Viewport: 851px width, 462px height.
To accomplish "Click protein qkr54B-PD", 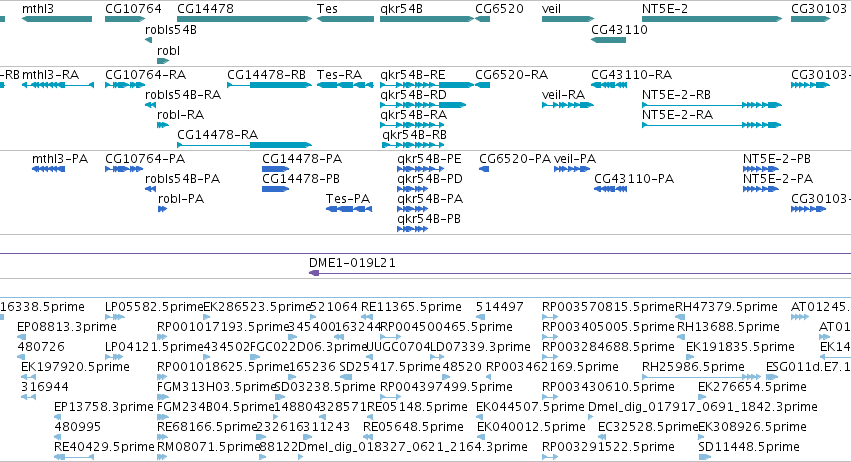I will click(412, 189).
